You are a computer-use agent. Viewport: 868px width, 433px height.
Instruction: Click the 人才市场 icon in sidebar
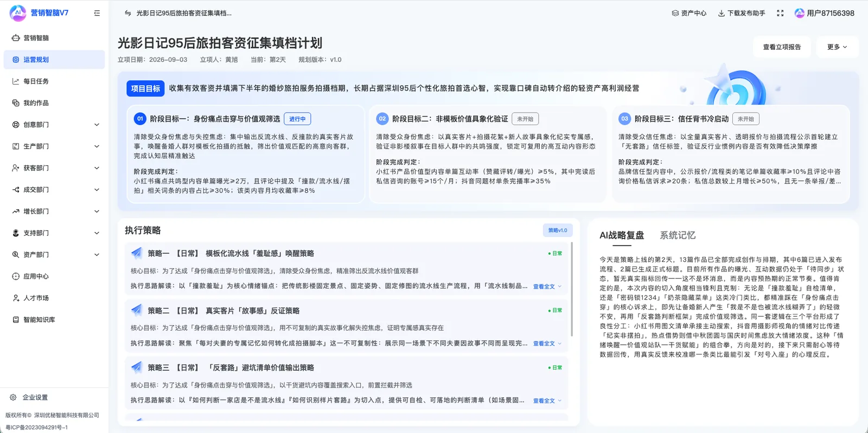(x=16, y=298)
